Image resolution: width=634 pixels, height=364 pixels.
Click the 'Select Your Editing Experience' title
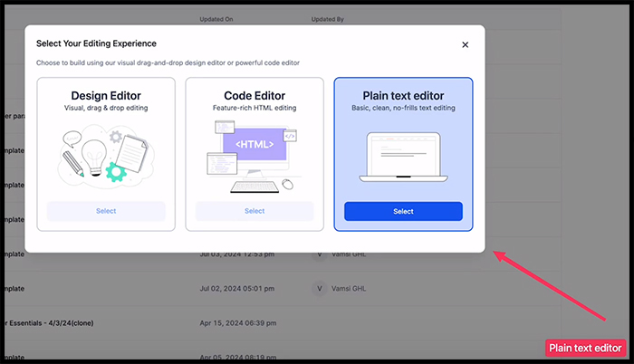pos(96,43)
